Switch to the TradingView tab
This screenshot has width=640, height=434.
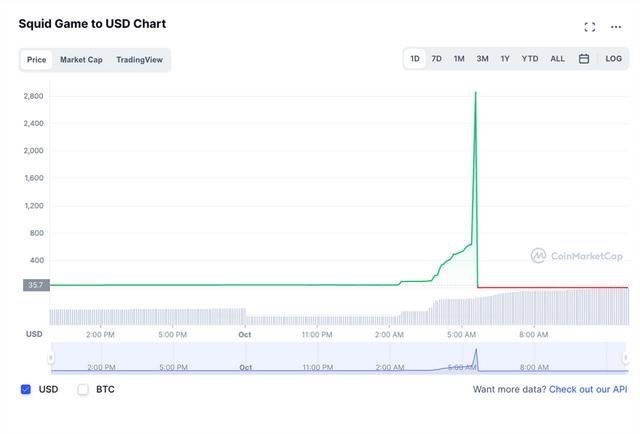coord(139,60)
